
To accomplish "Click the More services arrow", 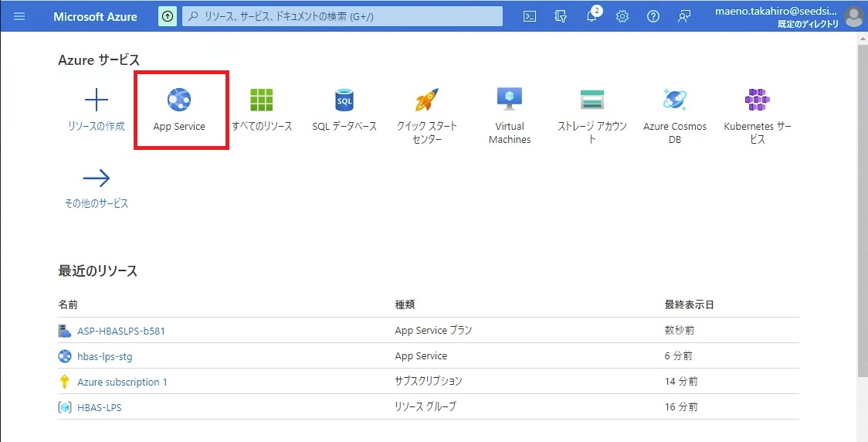I will tap(96, 178).
